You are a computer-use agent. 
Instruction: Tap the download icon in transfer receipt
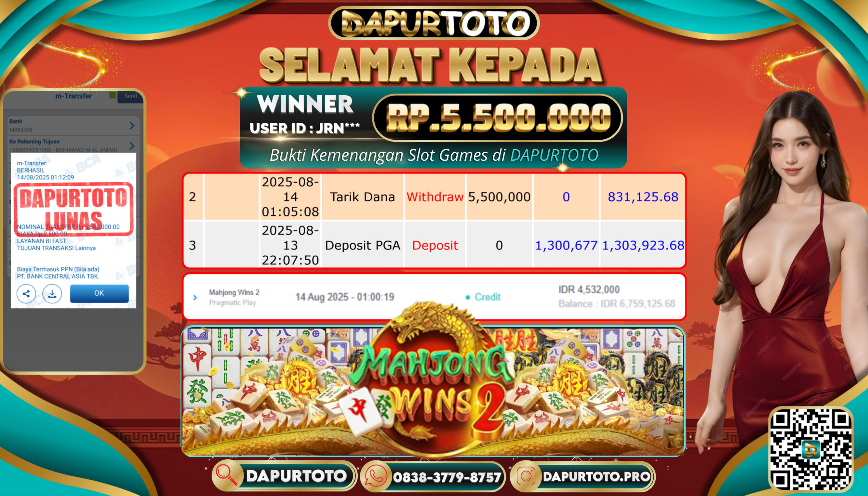click(x=52, y=293)
